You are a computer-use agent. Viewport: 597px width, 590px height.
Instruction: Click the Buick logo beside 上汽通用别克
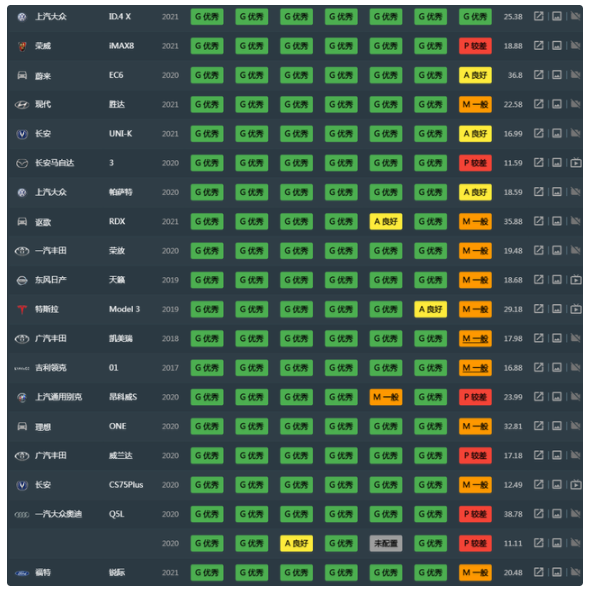(22, 398)
